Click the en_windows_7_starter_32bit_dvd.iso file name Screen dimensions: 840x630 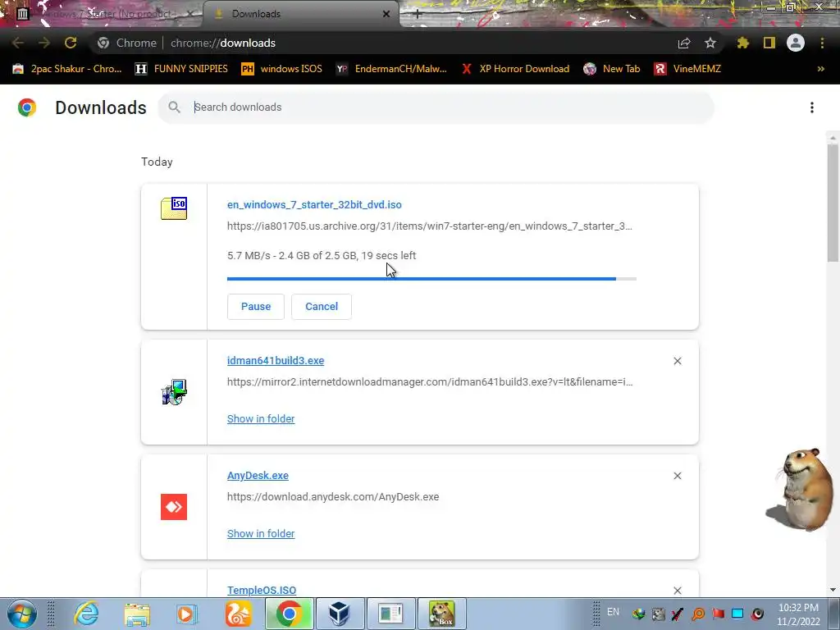314,204
